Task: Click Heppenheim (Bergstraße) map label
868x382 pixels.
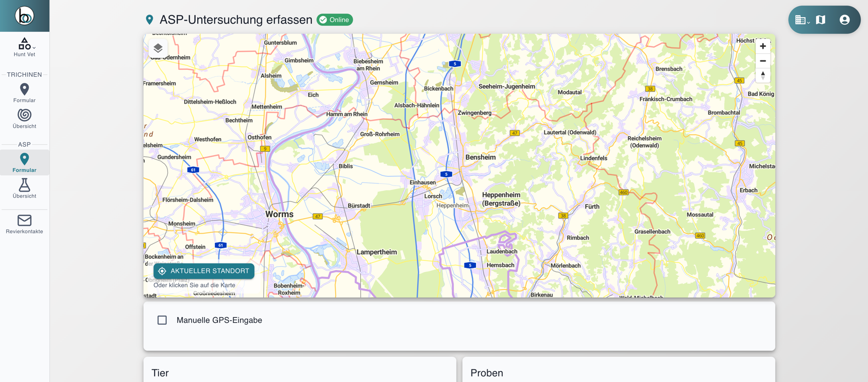Action: [x=501, y=199]
